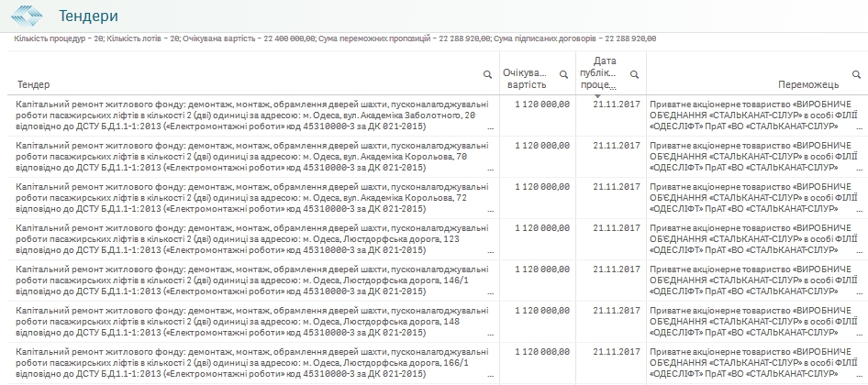
Task: Expand ellipsis on Люстдорфська дорога, 123 tender
Action: (490, 253)
